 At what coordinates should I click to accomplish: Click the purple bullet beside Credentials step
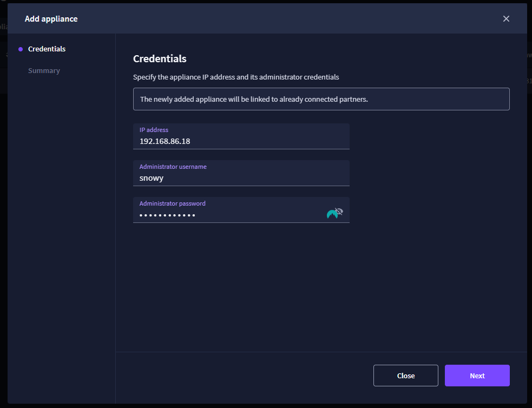[21, 49]
